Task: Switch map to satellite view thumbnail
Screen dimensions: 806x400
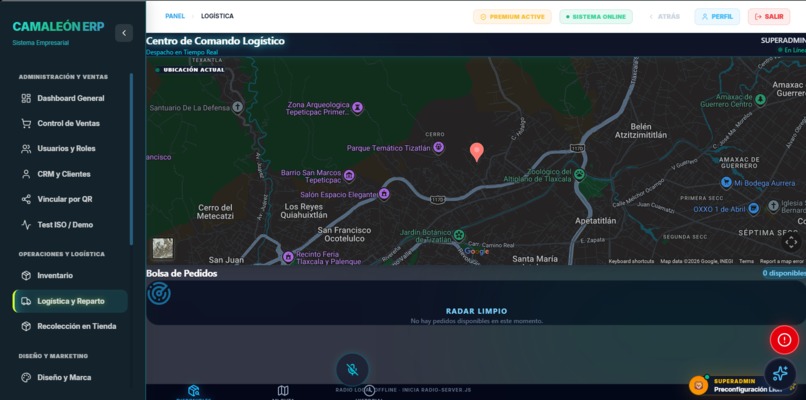Action: [163, 248]
